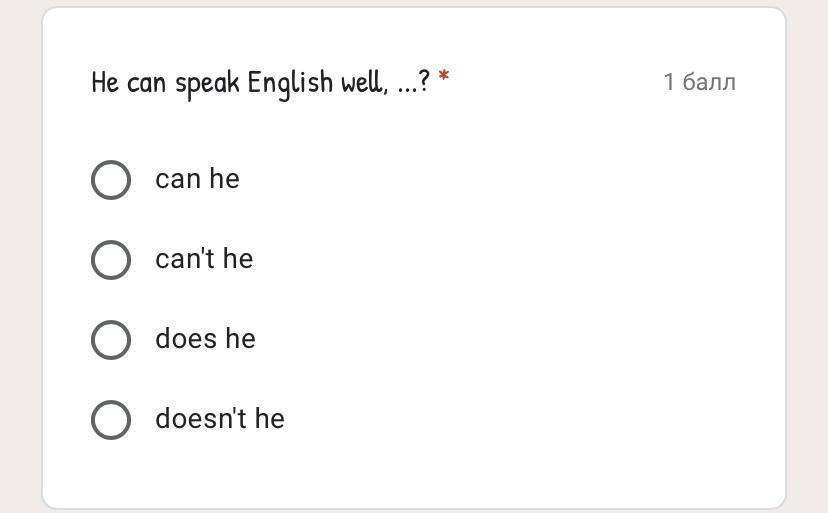This screenshot has width=828, height=513.
Task: Click the "doesn't he" answer label text
Action: coord(219,419)
